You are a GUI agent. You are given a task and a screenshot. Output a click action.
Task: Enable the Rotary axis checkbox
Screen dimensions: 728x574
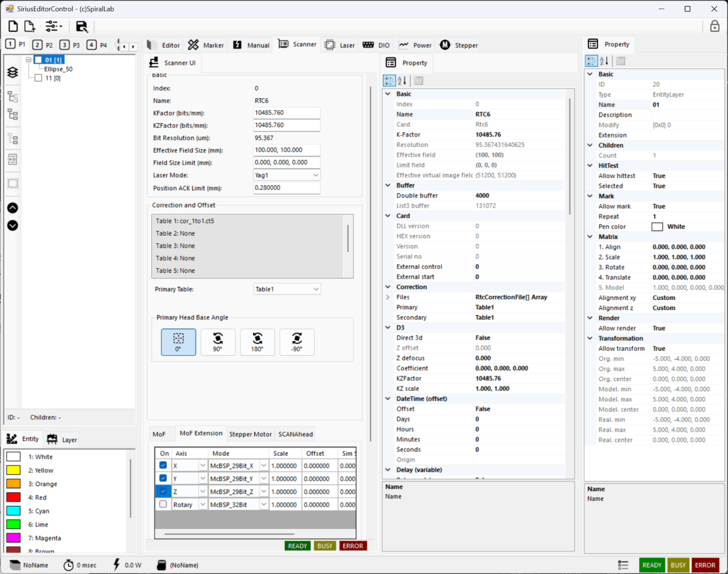pos(163,504)
